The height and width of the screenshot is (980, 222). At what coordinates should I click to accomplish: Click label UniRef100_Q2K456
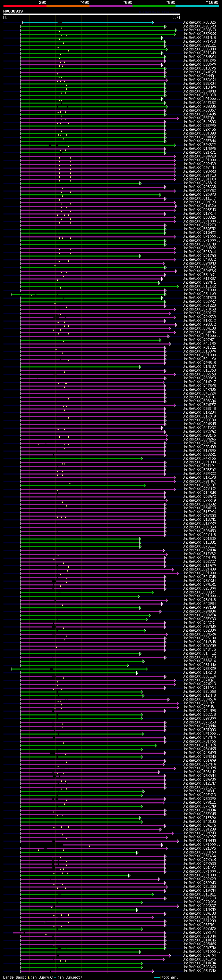[199, 130]
